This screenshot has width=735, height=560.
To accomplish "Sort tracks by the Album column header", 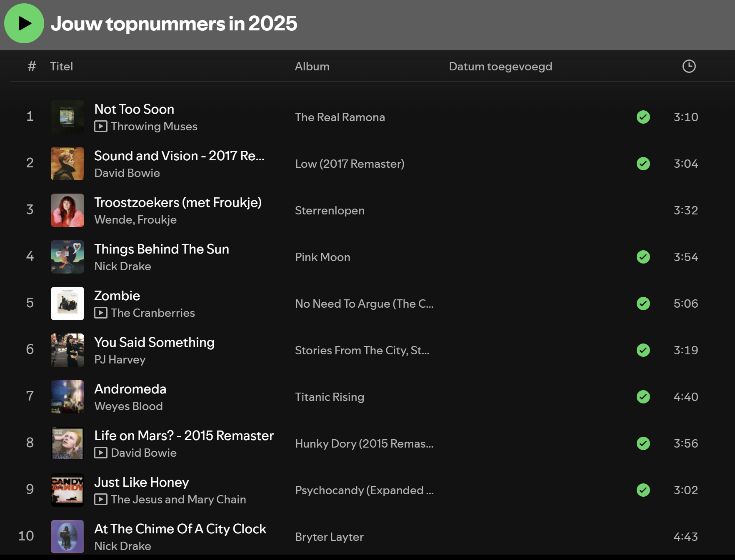I will click(x=312, y=66).
